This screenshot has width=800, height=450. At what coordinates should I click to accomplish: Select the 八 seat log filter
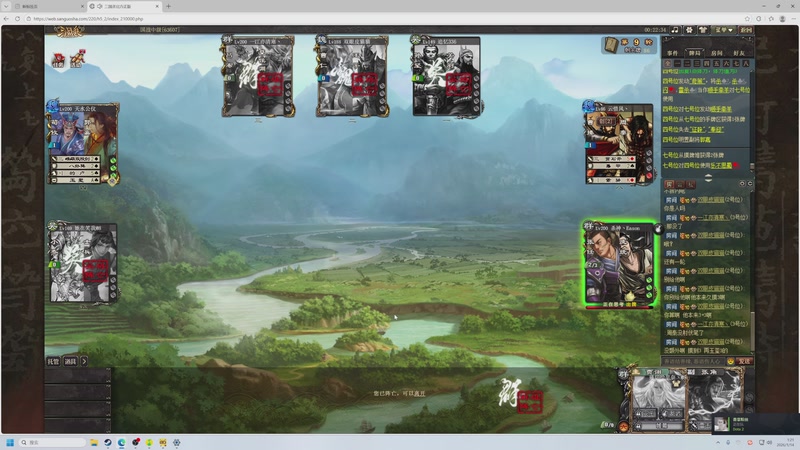coord(746,64)
